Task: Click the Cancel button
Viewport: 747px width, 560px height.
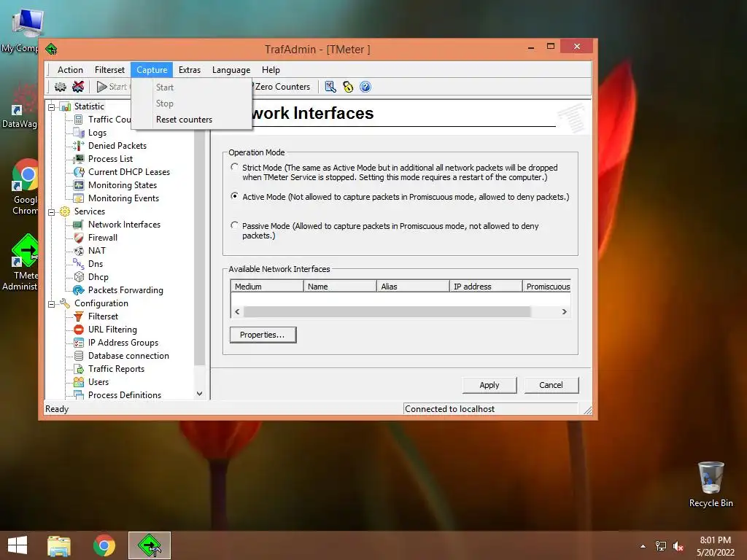Action: [551, 385]
